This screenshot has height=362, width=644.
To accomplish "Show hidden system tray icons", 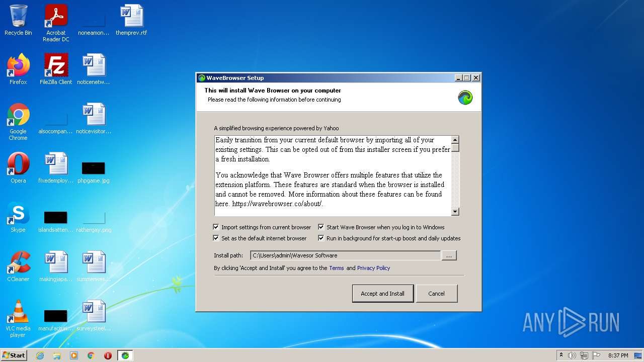I will (561, 355).
